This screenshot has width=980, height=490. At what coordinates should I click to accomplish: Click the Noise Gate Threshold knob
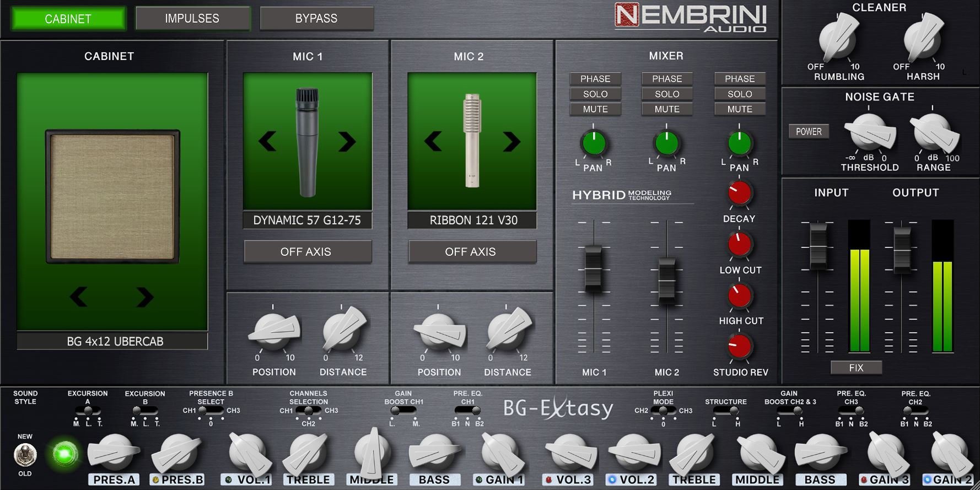click(x=869, y=133)
